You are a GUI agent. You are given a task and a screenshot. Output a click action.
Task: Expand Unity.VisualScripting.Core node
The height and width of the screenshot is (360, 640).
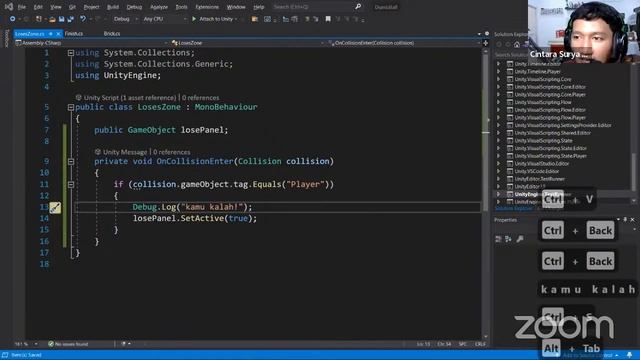[x=498, y=79]
